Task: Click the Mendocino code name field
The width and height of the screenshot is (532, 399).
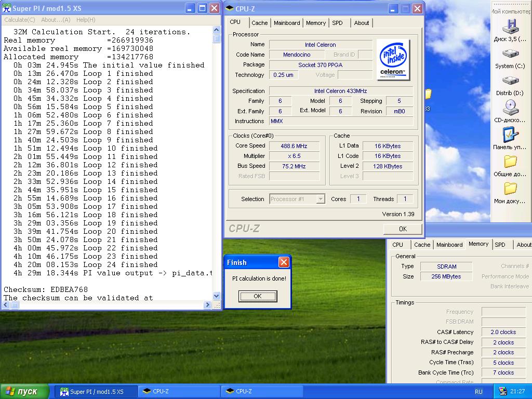Action: point(297,55)
